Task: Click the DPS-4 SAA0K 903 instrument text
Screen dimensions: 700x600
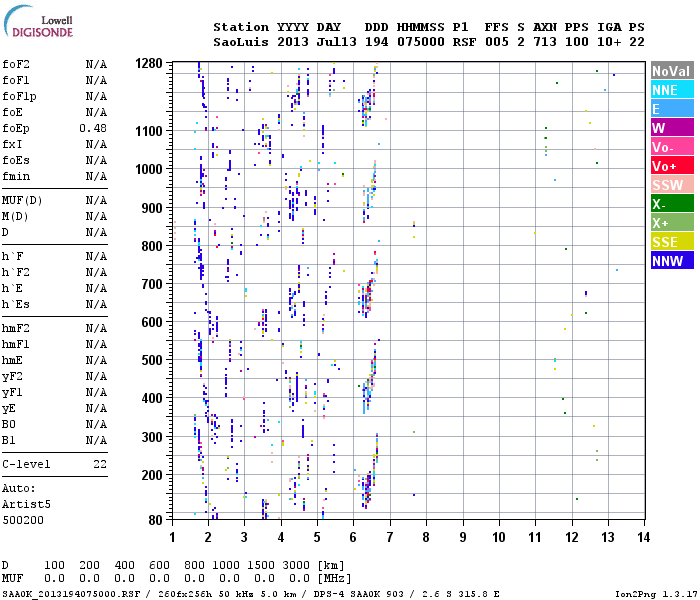Action: coord(358,594)
